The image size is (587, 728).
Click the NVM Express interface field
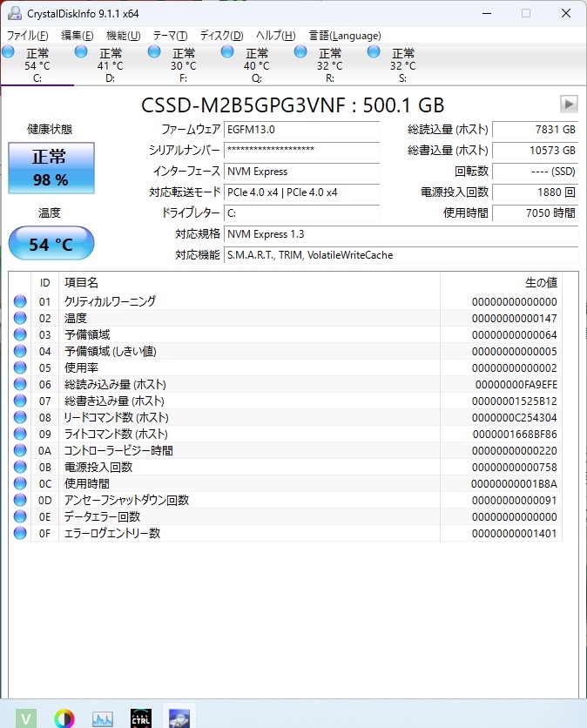coord(302,172)
